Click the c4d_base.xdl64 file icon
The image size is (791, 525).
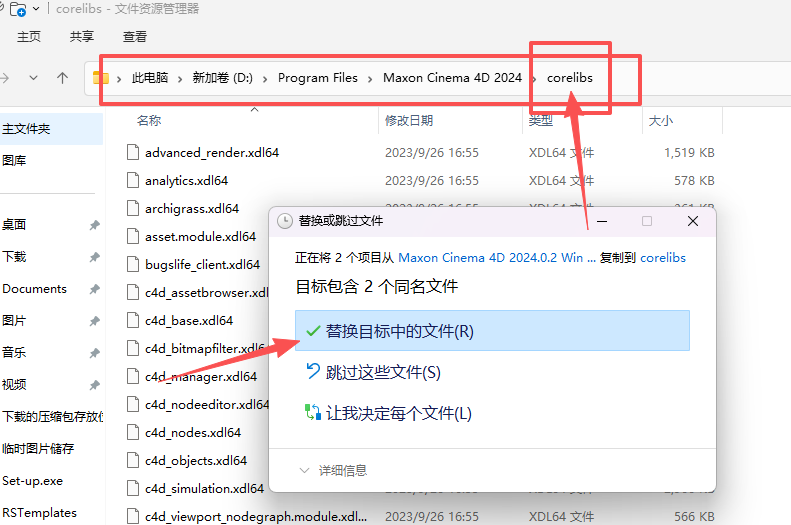[x=133, y=320]
